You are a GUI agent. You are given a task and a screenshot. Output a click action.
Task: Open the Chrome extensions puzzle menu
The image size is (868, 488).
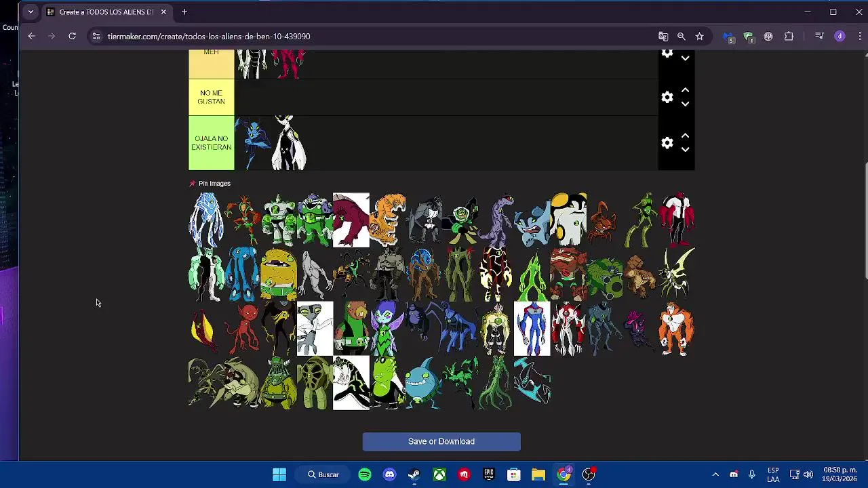pyautogui.click(x=789, y=36)
